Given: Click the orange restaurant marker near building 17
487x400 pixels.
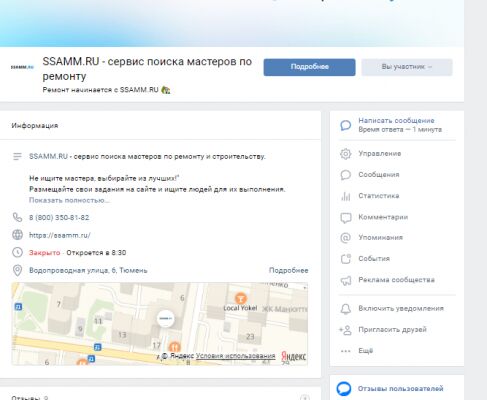Looking at the screenshot, I should 174,347.
